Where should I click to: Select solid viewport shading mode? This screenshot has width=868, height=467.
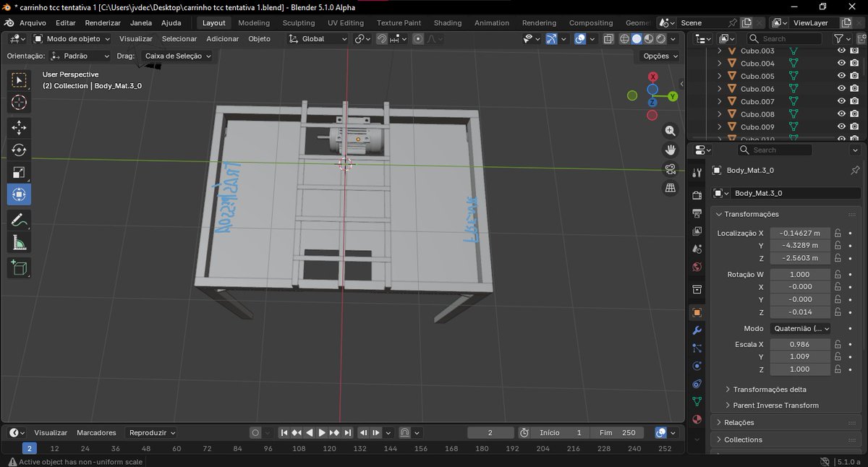pyautogui.click(x=637, y=39)
